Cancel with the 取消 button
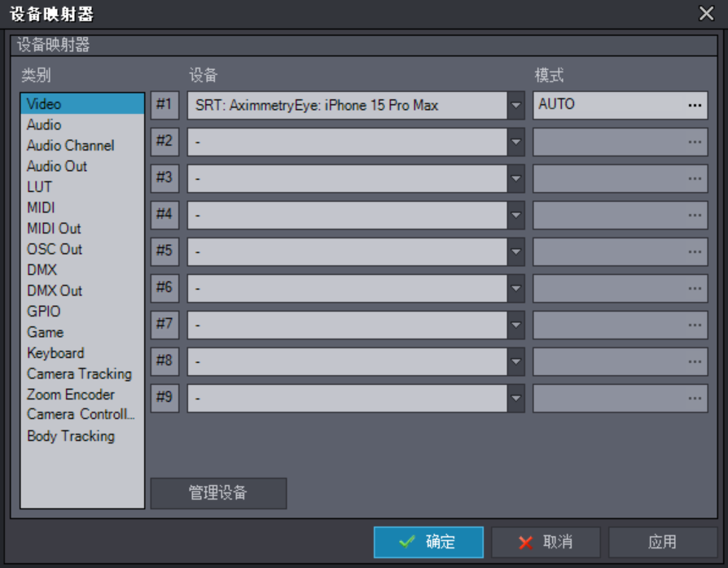 (x=546, y=542)
